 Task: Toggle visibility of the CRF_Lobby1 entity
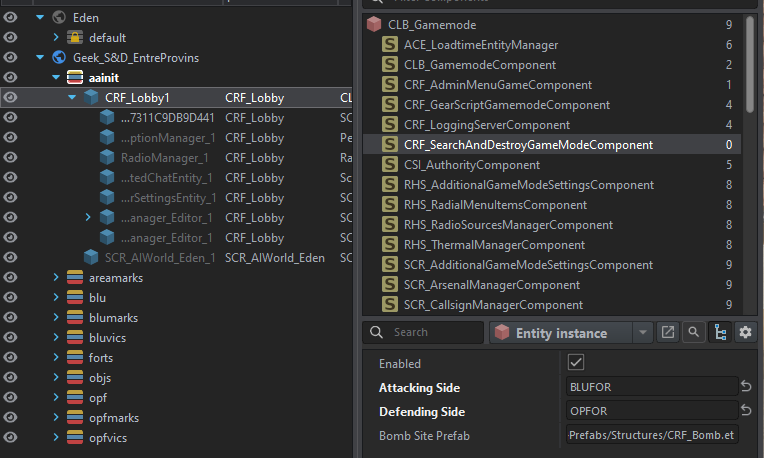point(11,97)
